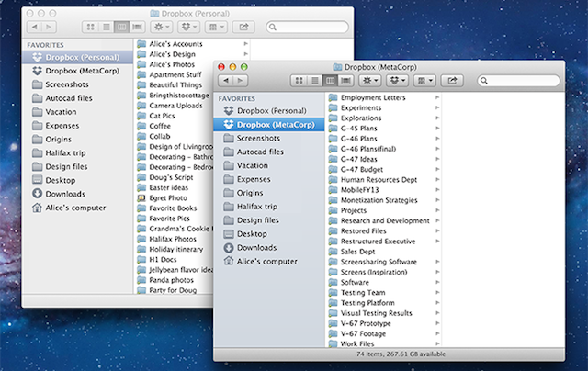Click the search field in Personal window

click(307, 27)
